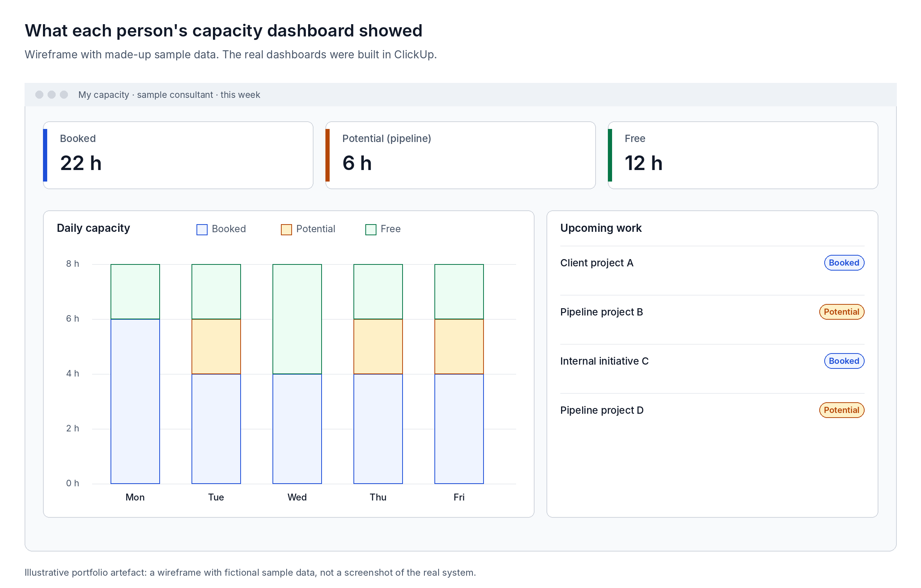Viewport: 921px width, 588px height.
Task: Click Wednesday's booked bar segment
Action: 297,429
